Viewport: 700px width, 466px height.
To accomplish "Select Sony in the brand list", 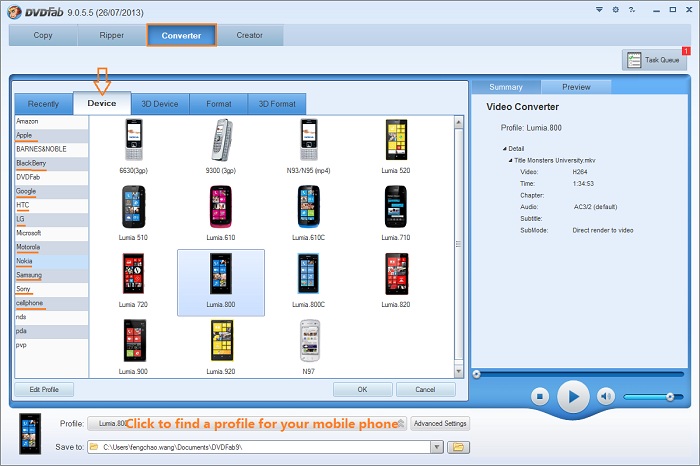I will click(x=51, y=289).
